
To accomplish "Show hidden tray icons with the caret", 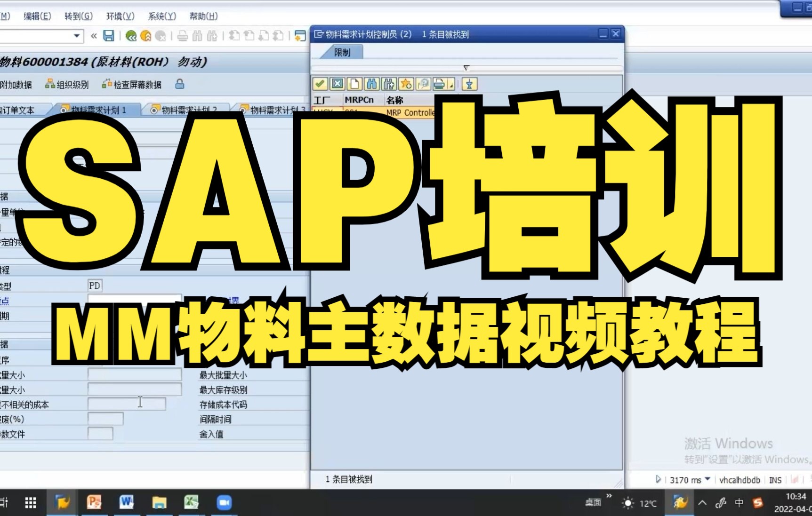I will [x=702, y=503].
